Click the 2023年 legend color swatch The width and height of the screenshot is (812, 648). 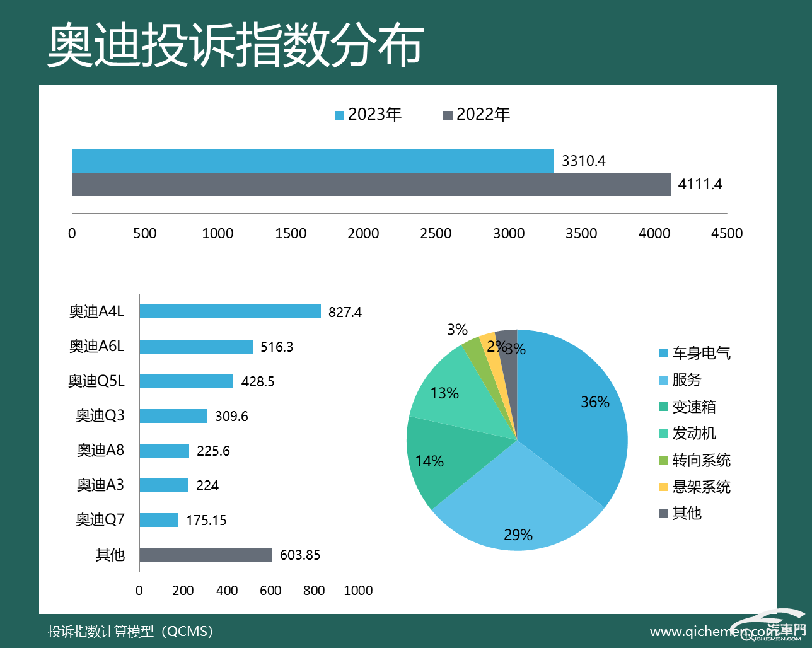pos(339,115)
